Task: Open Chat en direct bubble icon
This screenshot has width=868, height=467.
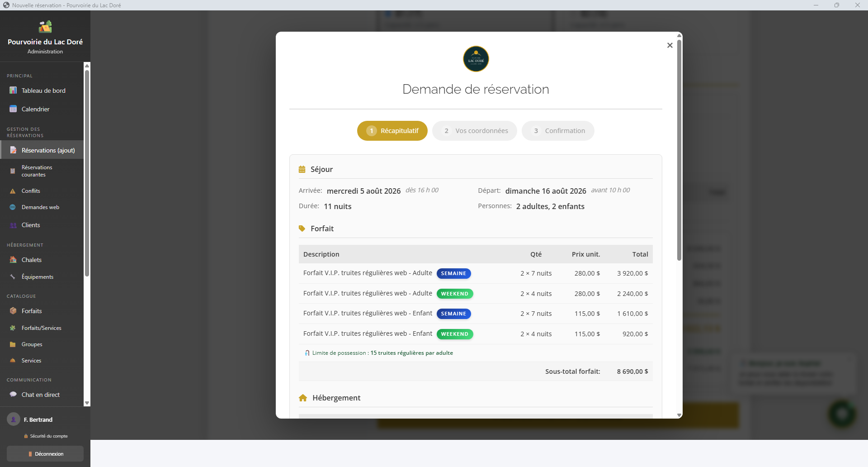Action: [x=13, y=395]
